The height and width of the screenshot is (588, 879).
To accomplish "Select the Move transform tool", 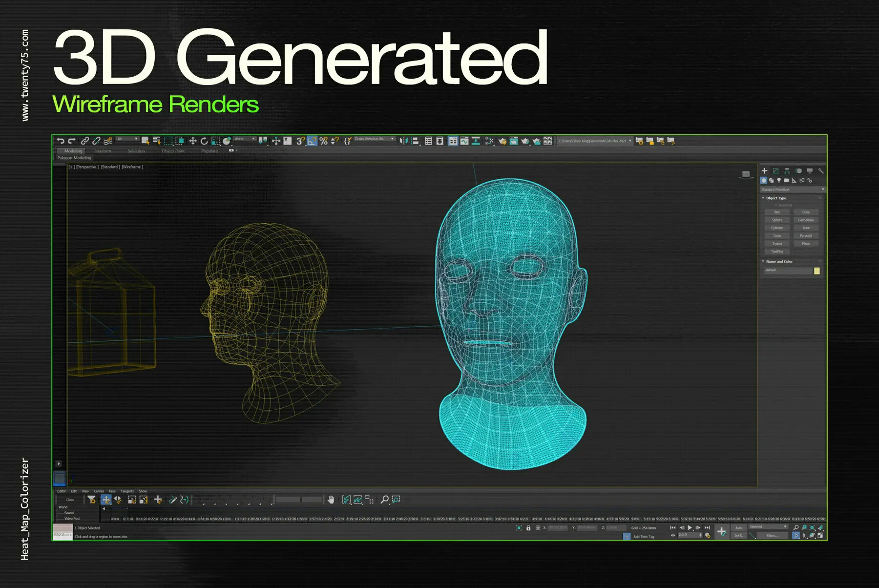I will 193,141.
